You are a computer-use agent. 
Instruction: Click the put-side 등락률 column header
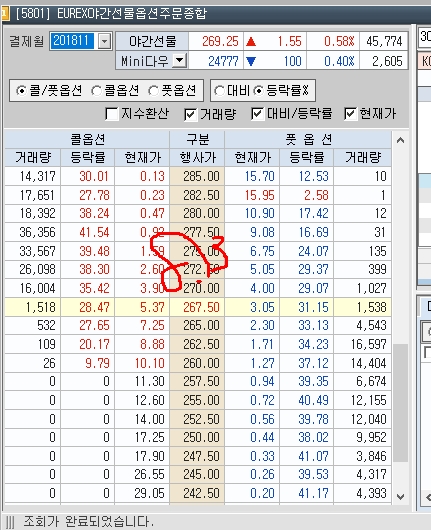point(307,157)
